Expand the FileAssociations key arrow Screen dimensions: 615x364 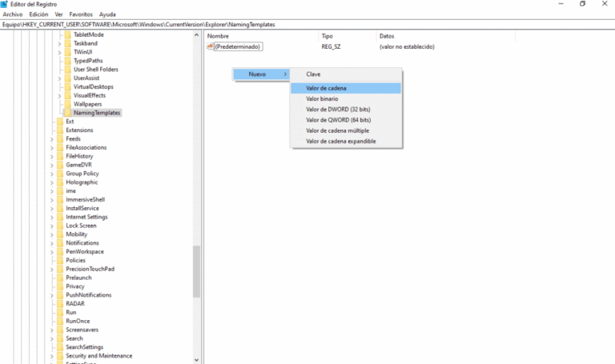tap(51, 148)
